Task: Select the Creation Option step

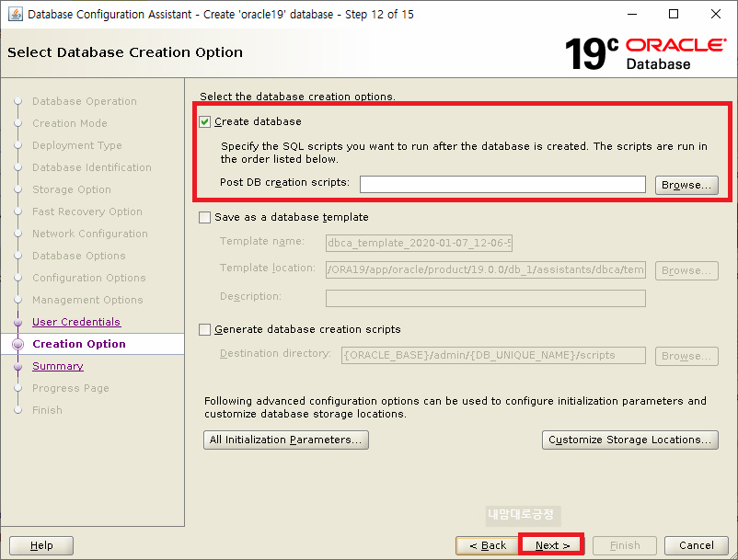Action: (x=79, y=344)
